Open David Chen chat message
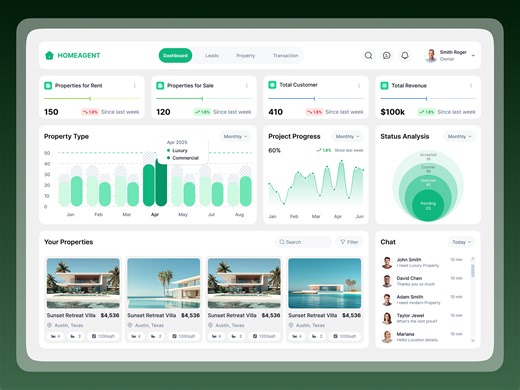The height and width of the screenshot is (390, 520). click(x=422, y=281)
